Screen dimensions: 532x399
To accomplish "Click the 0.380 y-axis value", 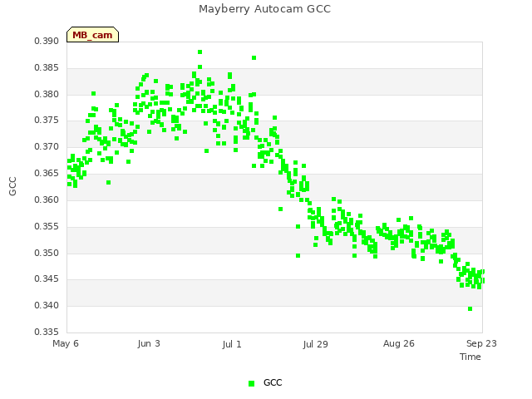I will tap(47, 94).
